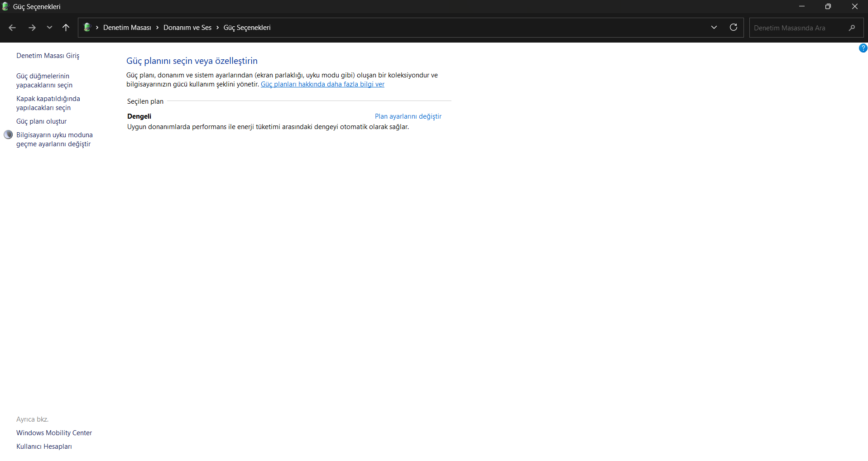The width and height of the screenshot is (868, 461).
Task: Expand the chevron after Donanım ve Ses breadcrumb
Action: (217, 28)
